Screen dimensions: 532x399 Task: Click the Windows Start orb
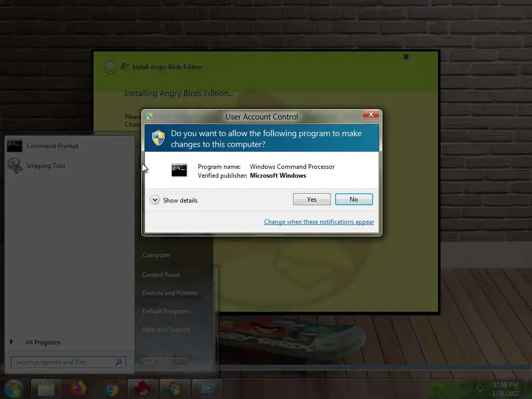14,389
